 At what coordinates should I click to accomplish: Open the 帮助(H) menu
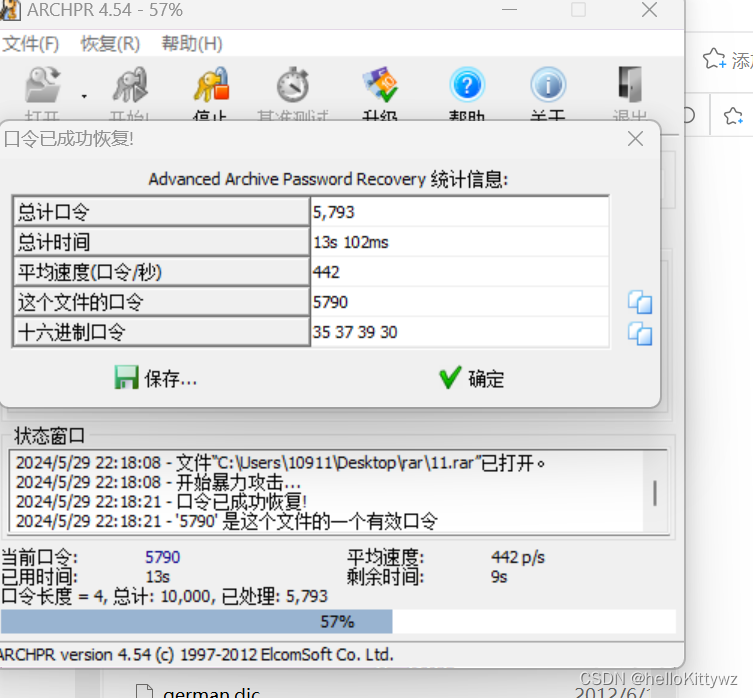tap(192, 44)
